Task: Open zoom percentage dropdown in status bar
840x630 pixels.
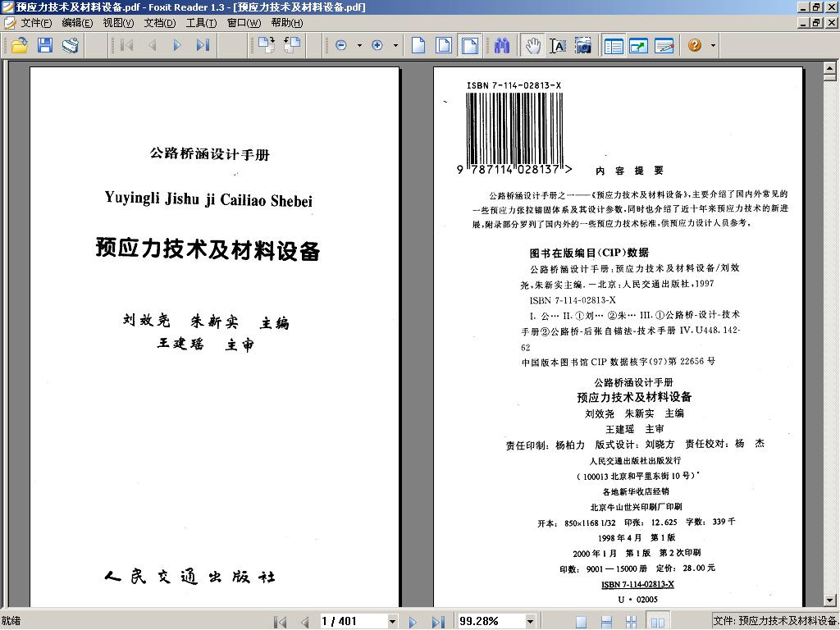Action: point(531,622)
